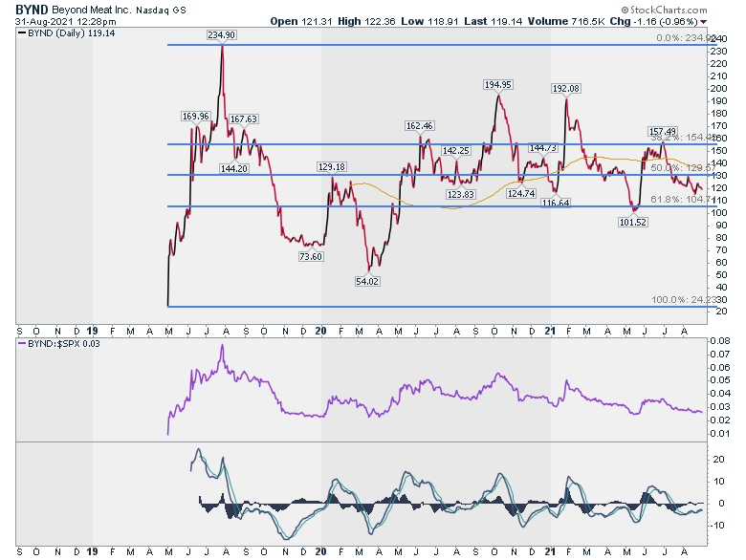Viewport: 746px width, 560px height.
Task: Click the 192.08 peak price label
Action: (566, 89)
